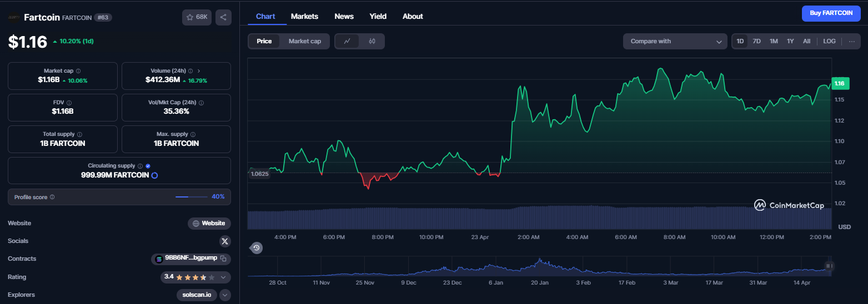The height and width of the screenshot is (304, 868).
Task: Set chart range to 1M
Action: [x=774, y=41]
